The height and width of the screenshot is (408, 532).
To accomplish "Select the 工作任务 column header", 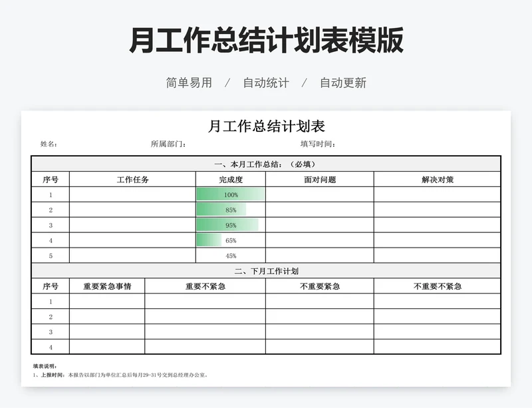I will [x=132, y=179].
